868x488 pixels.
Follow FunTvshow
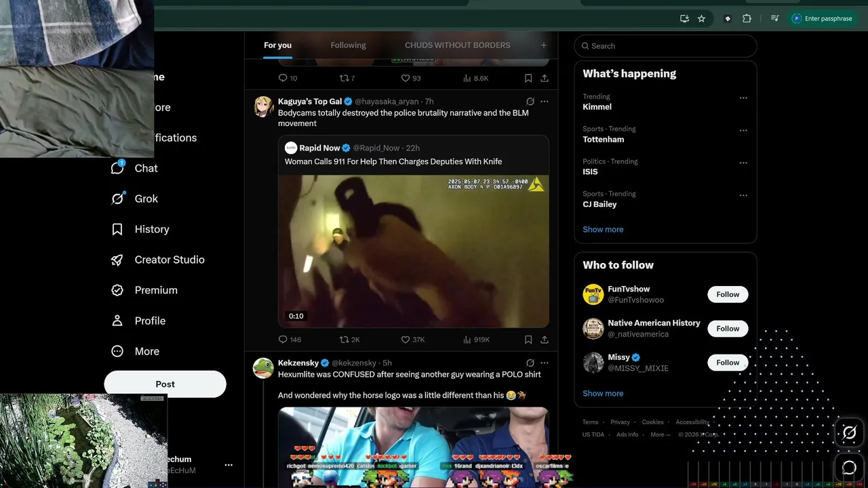(728, 294)
